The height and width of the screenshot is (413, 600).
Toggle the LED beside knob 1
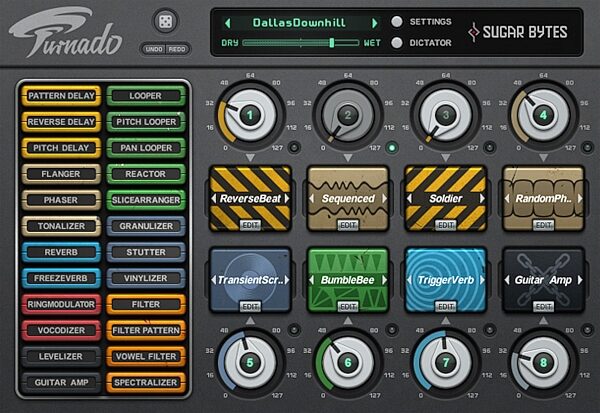click(294, 148)
